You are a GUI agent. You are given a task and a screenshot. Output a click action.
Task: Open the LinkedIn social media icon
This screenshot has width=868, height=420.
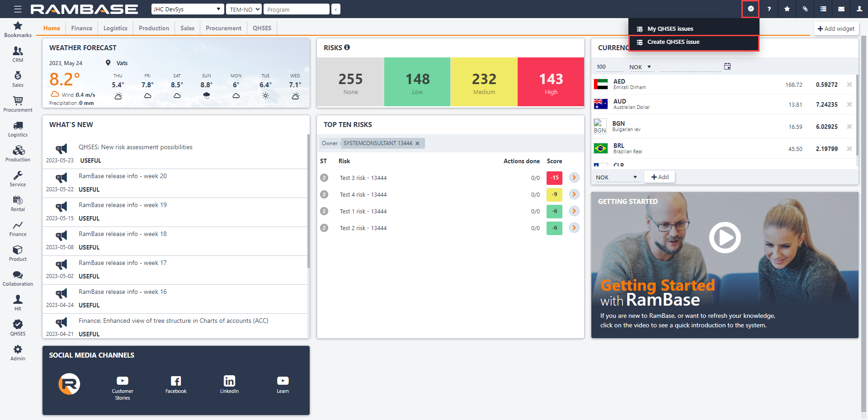[x=229, y=384]
